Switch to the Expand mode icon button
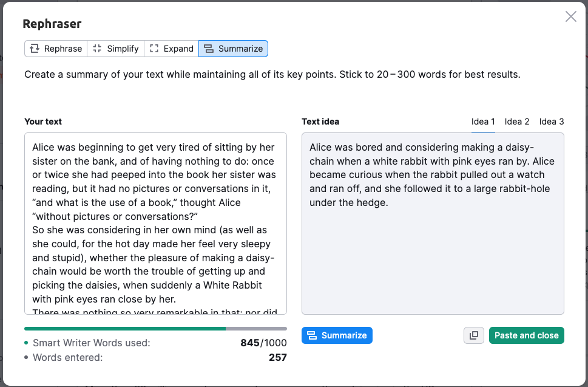Screen dimensions: 588x387 tap(172, 49)
